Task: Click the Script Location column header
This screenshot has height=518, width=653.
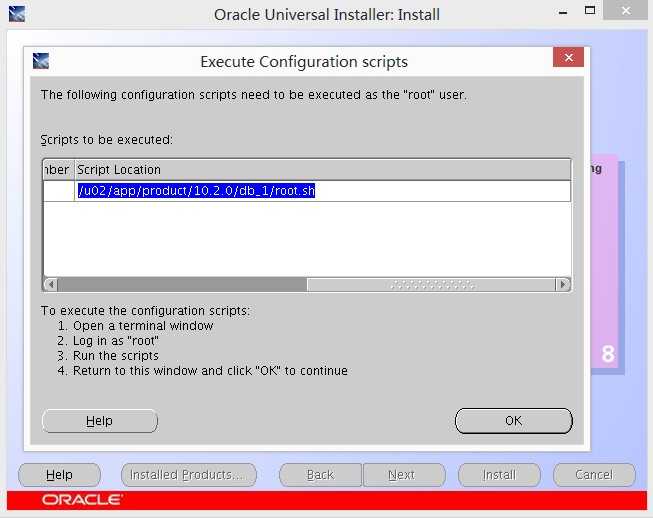Action: point(322,169)
